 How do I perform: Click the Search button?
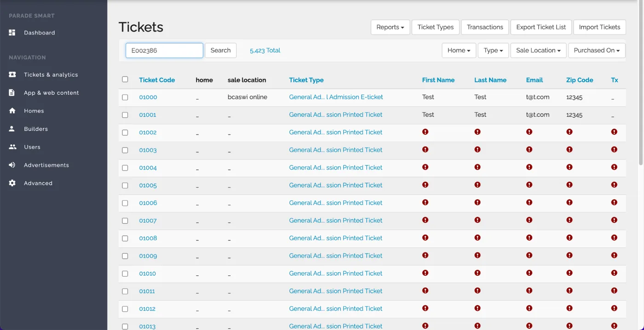(x=220, y=51)
